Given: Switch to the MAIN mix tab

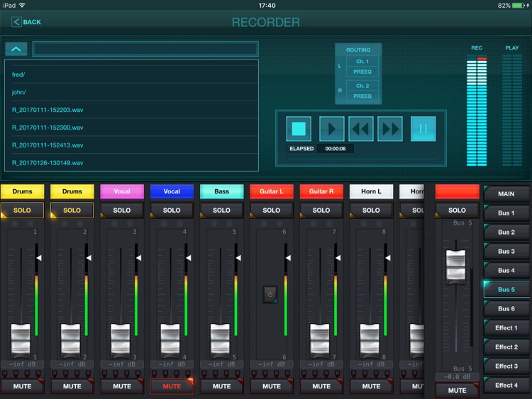Looking at the screenshot, I should (x=506, y=193).
